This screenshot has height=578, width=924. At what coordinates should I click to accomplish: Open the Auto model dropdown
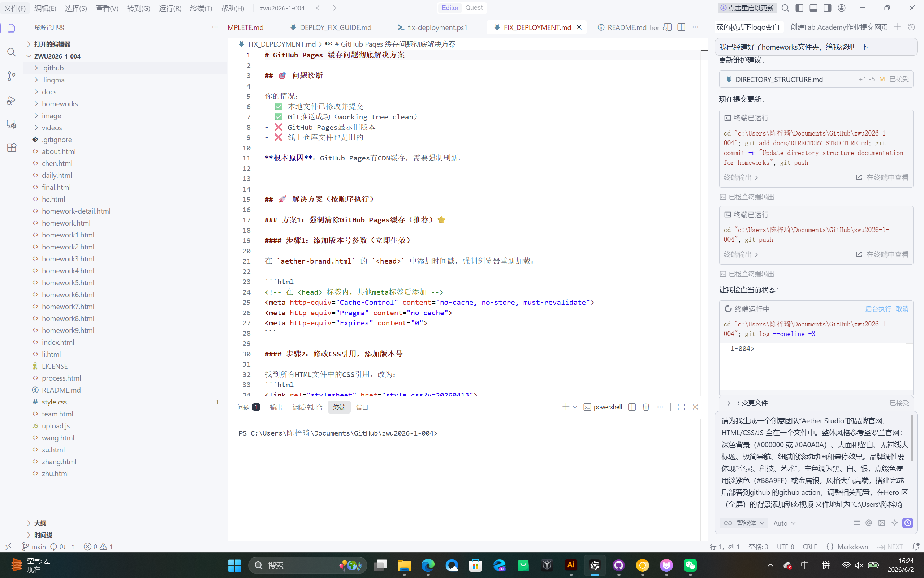tap(784, 523)
